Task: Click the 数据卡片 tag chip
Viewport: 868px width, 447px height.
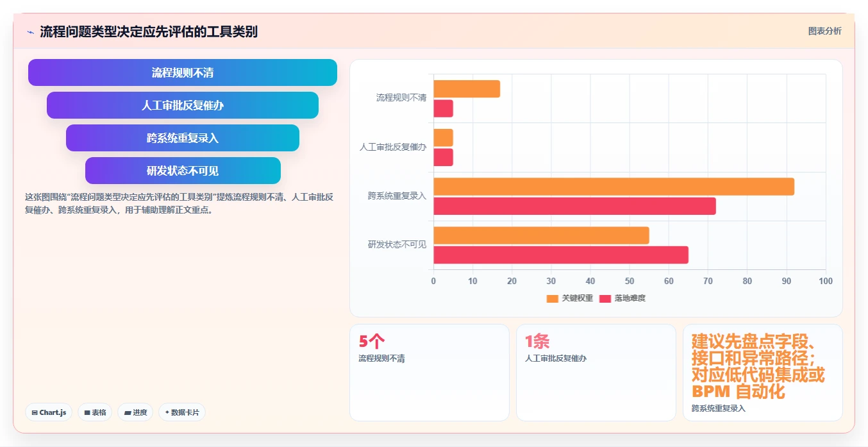Action: coord(182,412)
